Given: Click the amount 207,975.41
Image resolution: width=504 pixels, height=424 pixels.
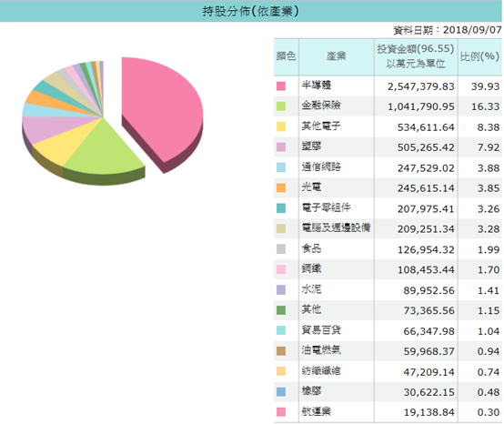Looking at the screenshot, I should (x=426, y=209).
